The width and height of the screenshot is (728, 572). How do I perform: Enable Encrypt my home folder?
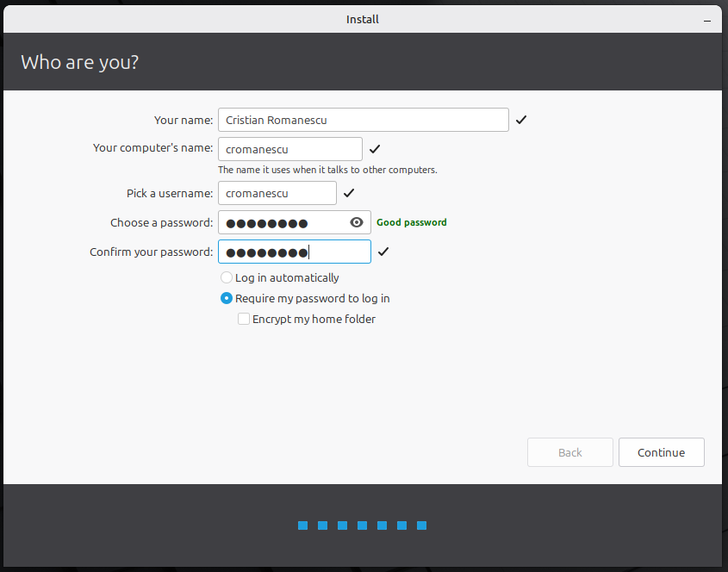[244, 319]
